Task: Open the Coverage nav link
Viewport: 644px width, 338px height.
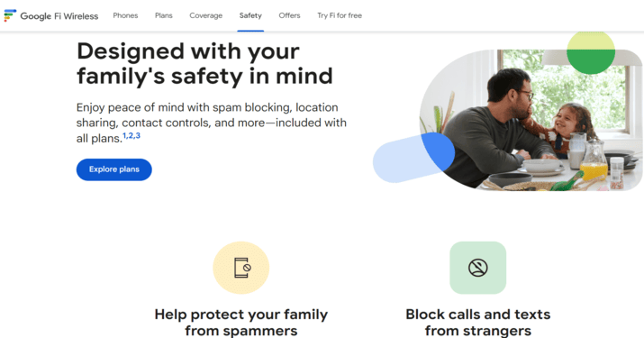Action: tap(205, 15)
